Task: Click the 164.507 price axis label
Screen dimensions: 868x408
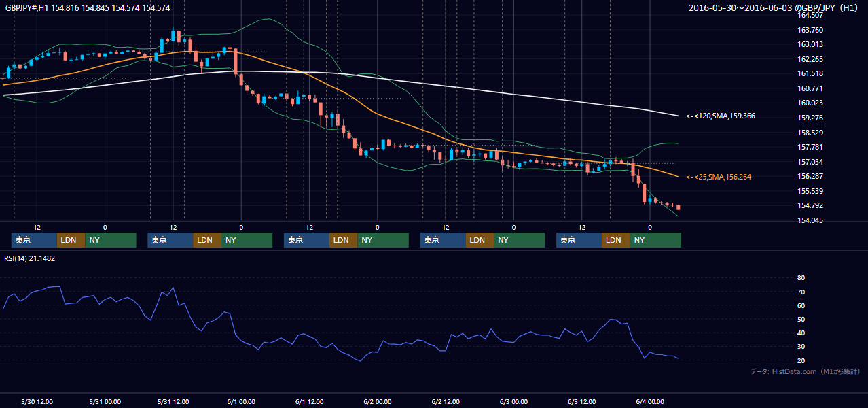Action: 810,15
